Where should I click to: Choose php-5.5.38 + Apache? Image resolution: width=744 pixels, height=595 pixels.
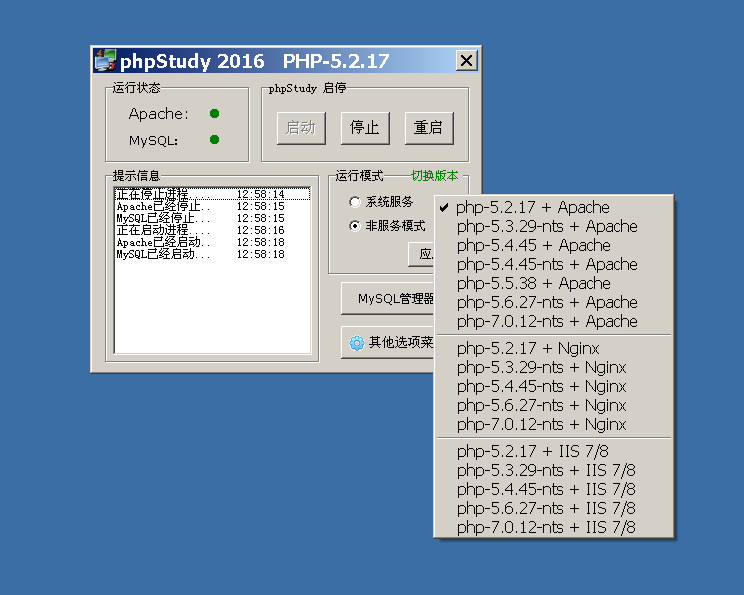tap(554, 283)
